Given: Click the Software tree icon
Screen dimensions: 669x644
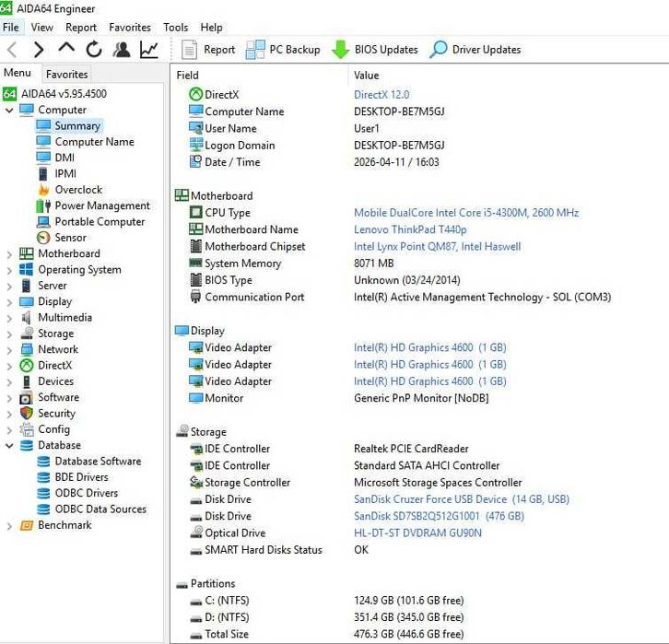Looking at the screenshot, I should (x=27, y=397).
